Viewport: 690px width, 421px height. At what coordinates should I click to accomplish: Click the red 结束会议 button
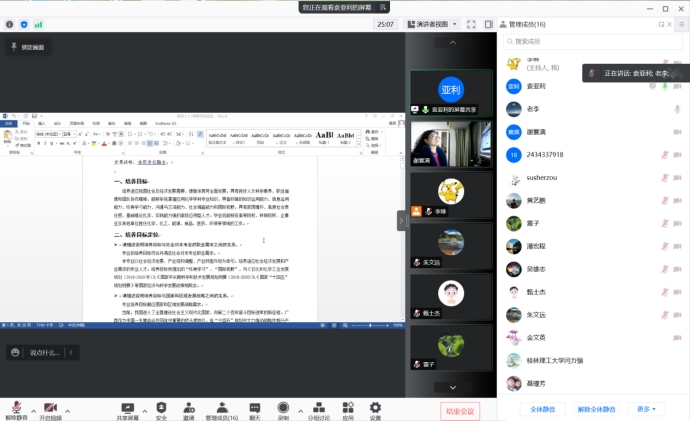(461, 410)
